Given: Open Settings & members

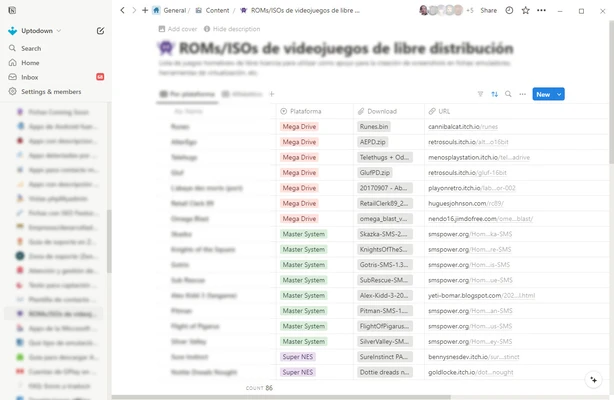Looking at the screenshot, I should pyautogui.click(x=51, y=92).
